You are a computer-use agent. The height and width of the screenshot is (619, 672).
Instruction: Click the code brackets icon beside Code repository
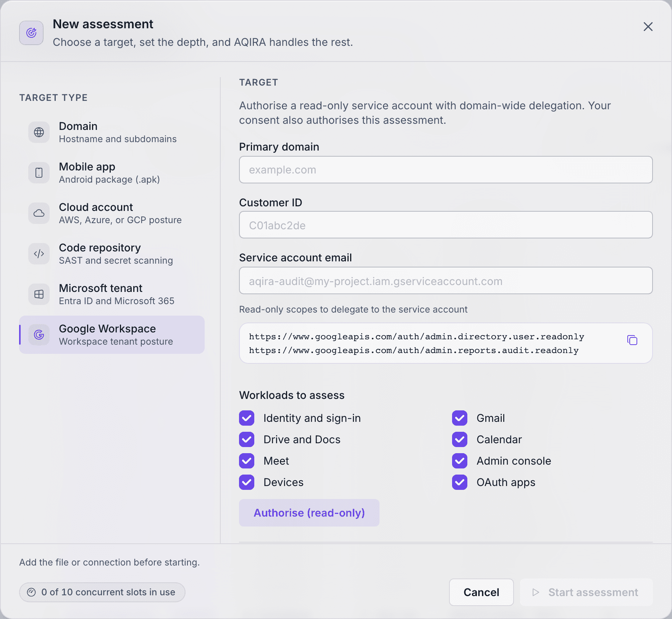[x=39, y=254]
